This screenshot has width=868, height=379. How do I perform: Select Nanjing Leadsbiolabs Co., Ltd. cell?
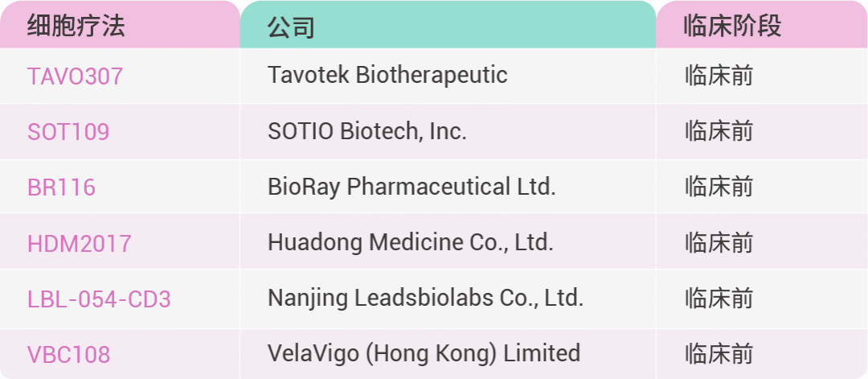tap(425, 299)
